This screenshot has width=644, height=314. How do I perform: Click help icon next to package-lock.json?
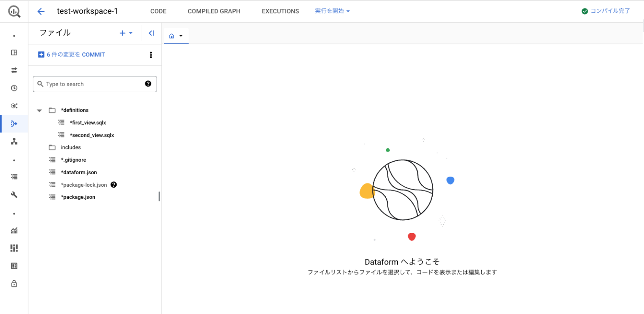[114, 185]
